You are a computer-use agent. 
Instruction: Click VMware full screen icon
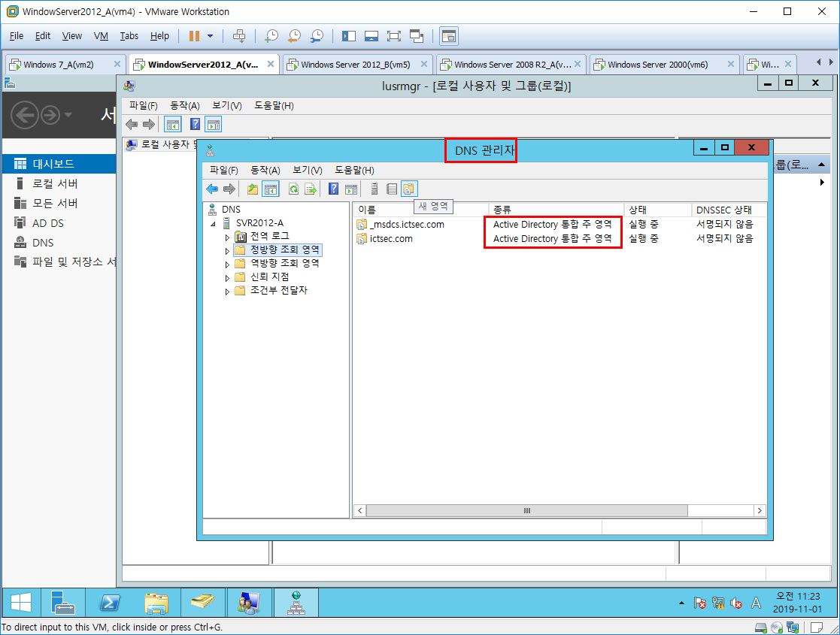click(394, 36)
